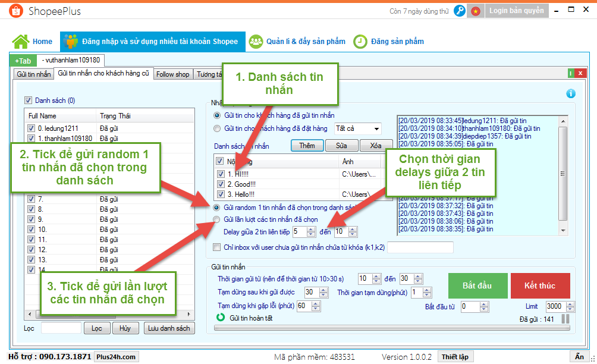The width and height of the screenshot is (597, 364).
Task: Open the Tất cả dropdown
Action: click(357, 128)
